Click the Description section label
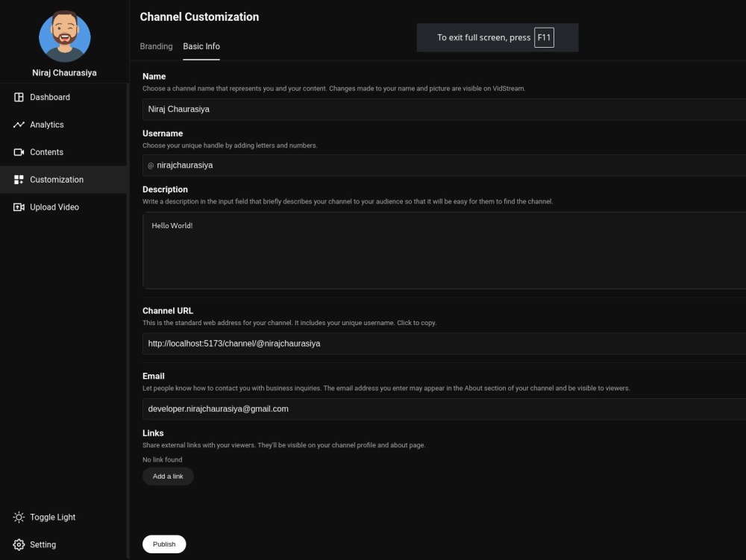The height and width of the screenshot is (560, 746). pyautogui.click(x=165, y=189)
